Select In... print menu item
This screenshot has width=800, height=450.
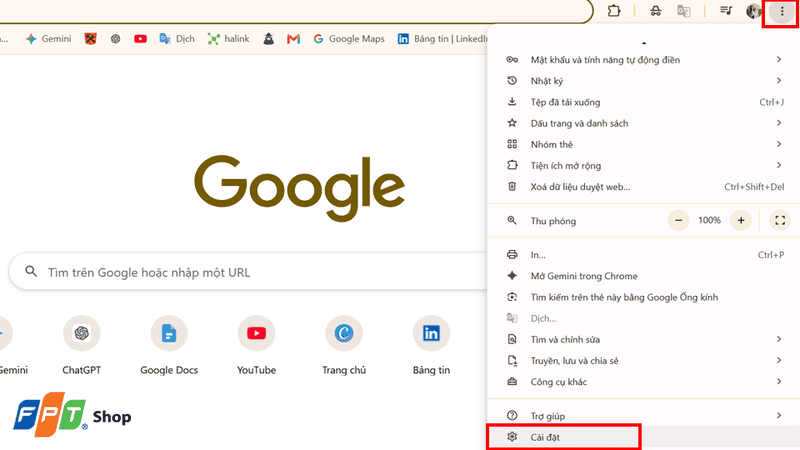click(x=644, y=255)
